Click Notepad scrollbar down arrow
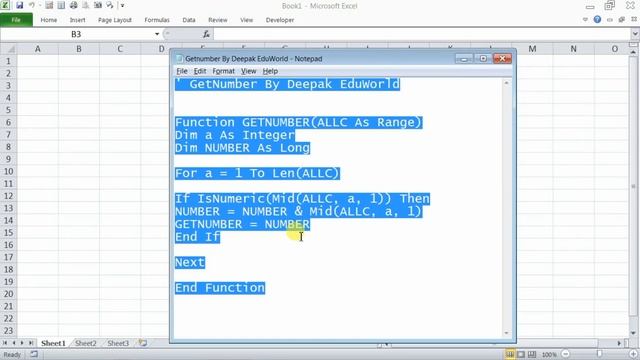 [x=506, y=333]
